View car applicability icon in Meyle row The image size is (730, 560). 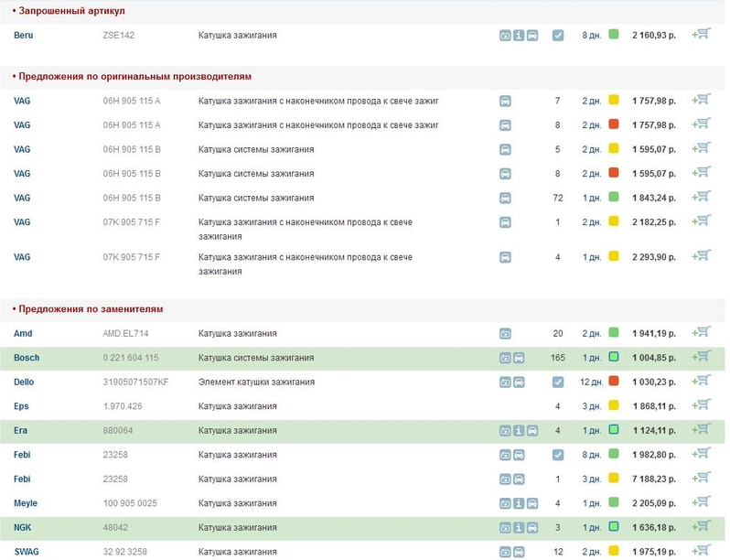coord(532,503)
